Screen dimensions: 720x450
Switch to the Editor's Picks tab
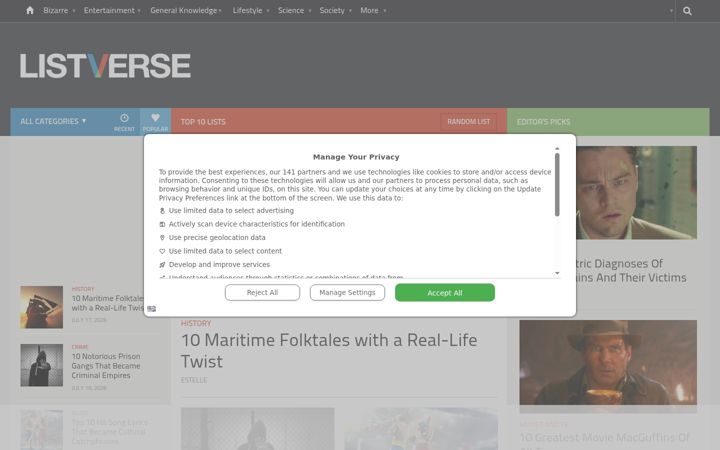tap(543, 122)
